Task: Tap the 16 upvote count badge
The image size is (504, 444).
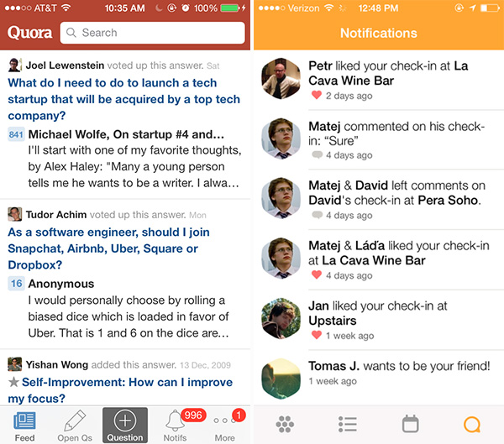Action: tap(16, 284)
